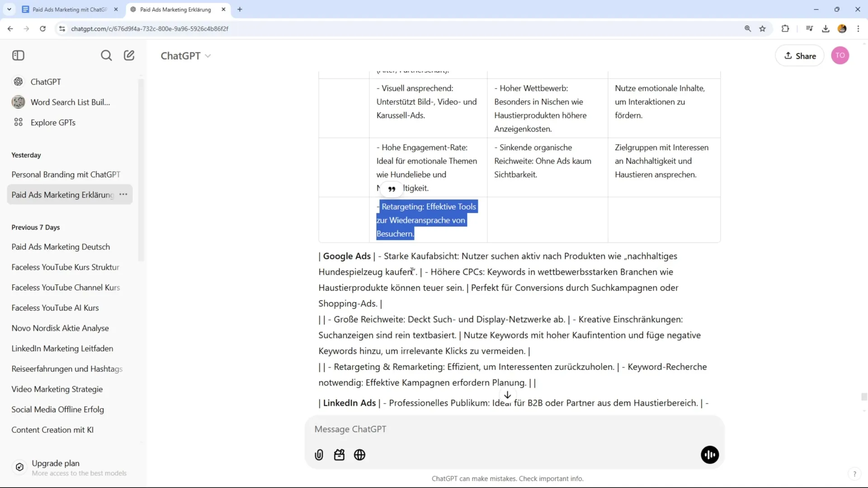Click the browser address bar URL
868x488 pixels.
[x=150, y=28]
